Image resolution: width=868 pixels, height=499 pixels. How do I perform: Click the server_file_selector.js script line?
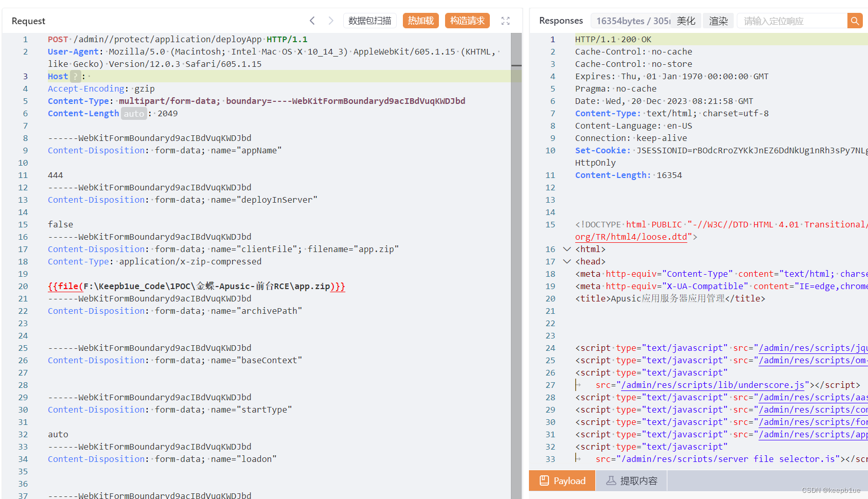(731, 459)
